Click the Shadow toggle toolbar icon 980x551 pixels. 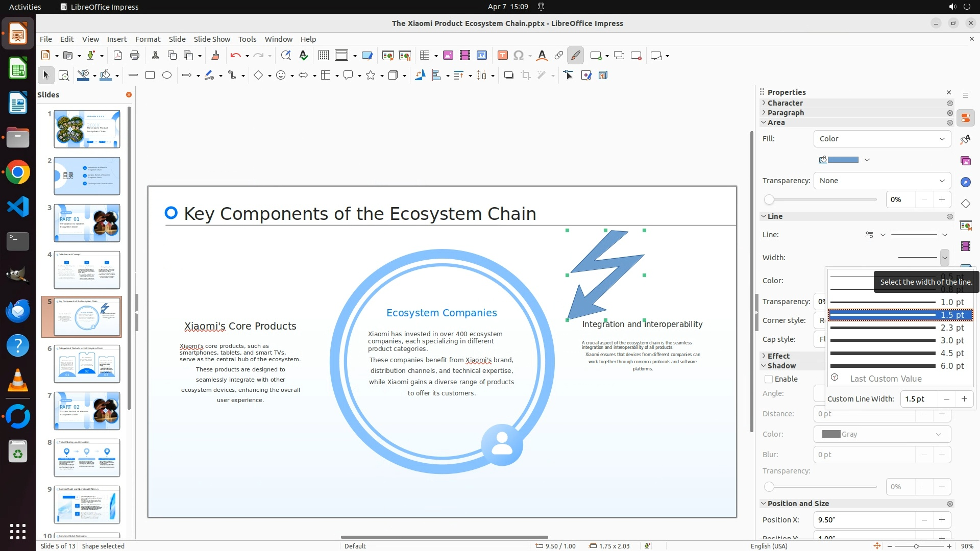click(508, 76)
